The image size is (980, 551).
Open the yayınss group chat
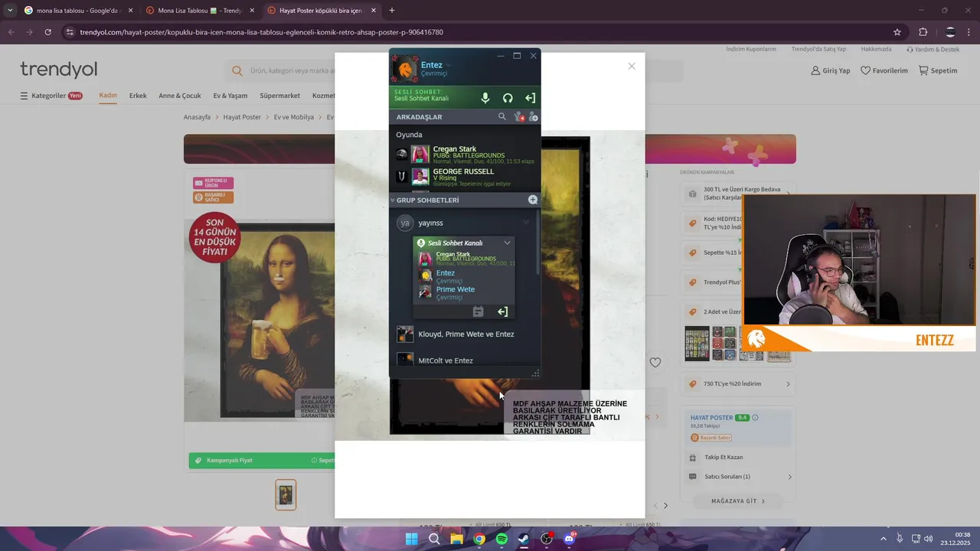tap(430, 223)
